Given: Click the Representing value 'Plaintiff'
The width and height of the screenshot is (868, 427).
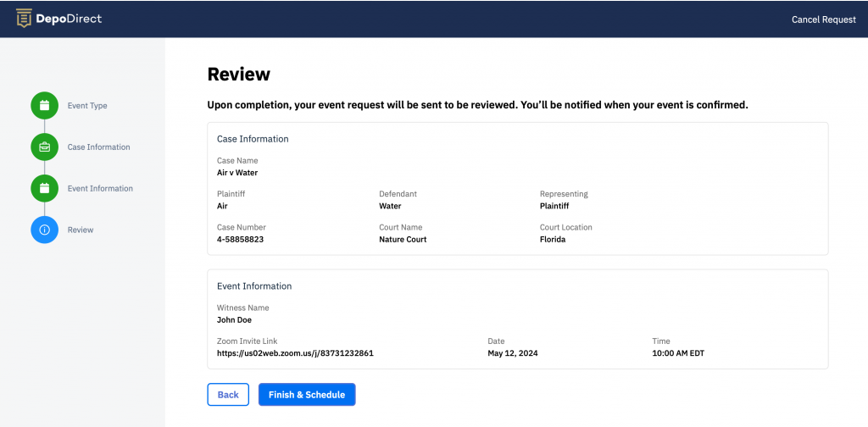Looking at the screenshot, I should click(x=554, y=206).
